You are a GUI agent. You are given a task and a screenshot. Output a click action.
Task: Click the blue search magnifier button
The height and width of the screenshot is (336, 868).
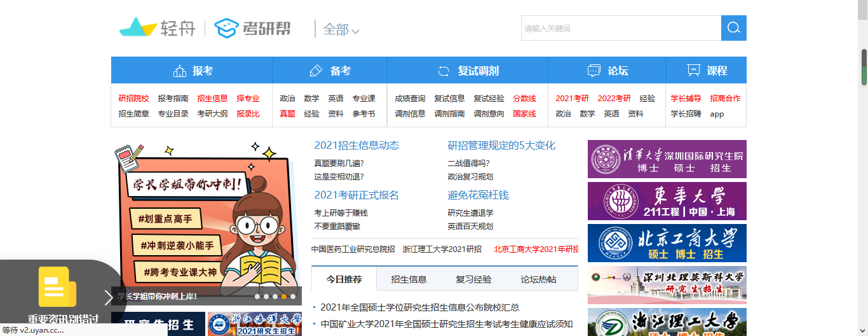coord(734,28)
